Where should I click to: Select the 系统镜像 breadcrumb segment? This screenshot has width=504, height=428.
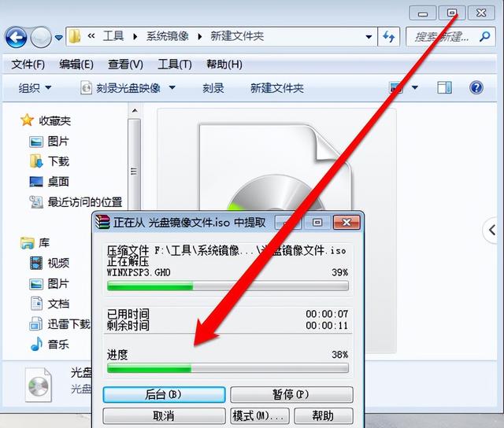[167, 36]
